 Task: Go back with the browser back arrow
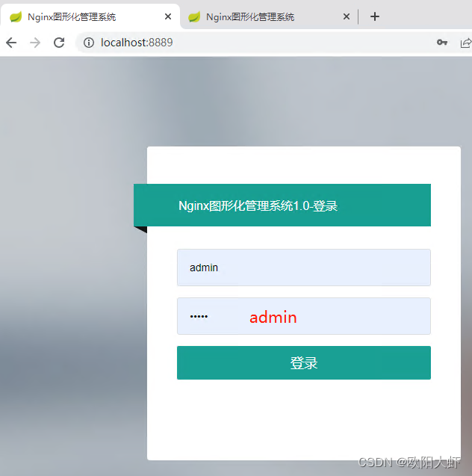click(x=11, y=43)
